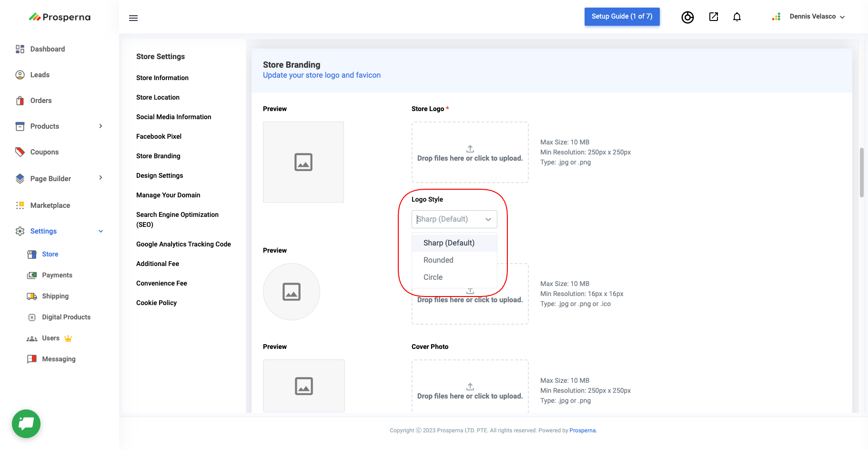Click the Coupons tag icon
This screenshot has height=450, width=868.
[x=20, y=152]
